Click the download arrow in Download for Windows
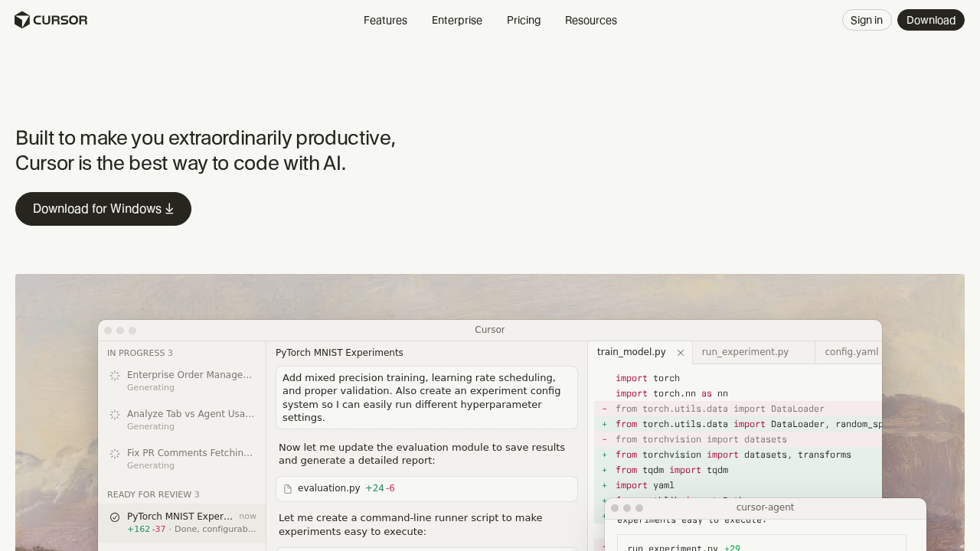Image resolution: width=980 pixels, height=551 pixels. point(170,208)
